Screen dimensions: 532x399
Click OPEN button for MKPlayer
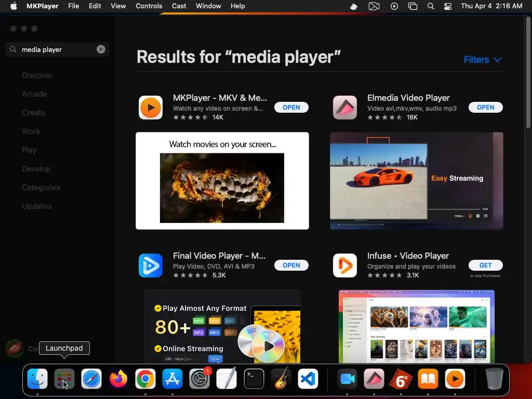[x=291, y=107]
